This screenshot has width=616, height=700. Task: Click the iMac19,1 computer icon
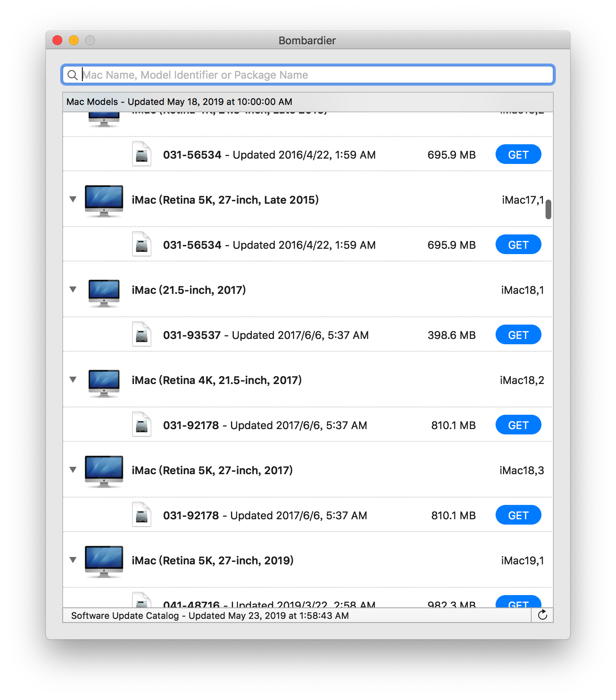point(104,561)
